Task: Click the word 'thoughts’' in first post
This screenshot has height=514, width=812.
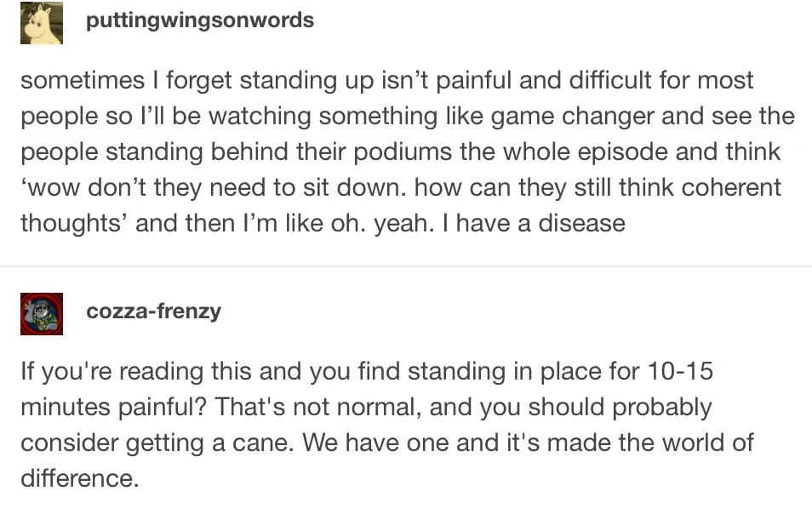Action: [74, 224]
